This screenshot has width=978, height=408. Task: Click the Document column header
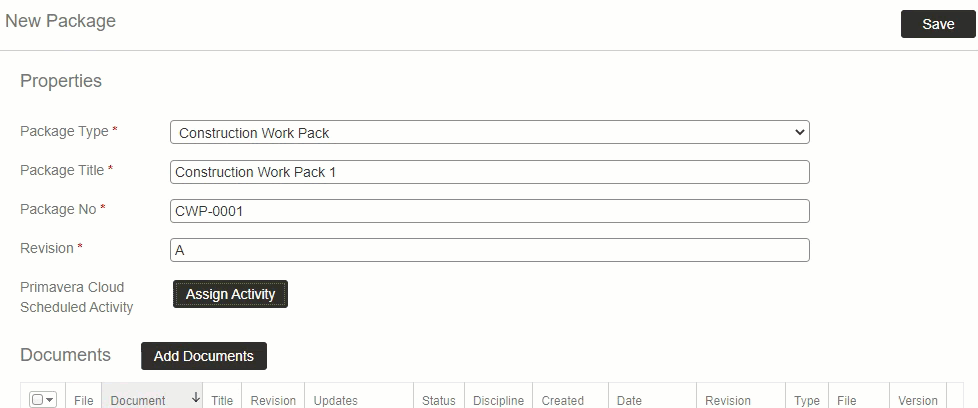pos(138,400)
